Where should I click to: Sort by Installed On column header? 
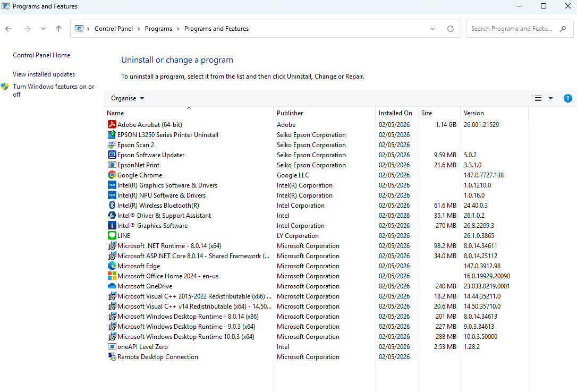click(x=396, y=113)
